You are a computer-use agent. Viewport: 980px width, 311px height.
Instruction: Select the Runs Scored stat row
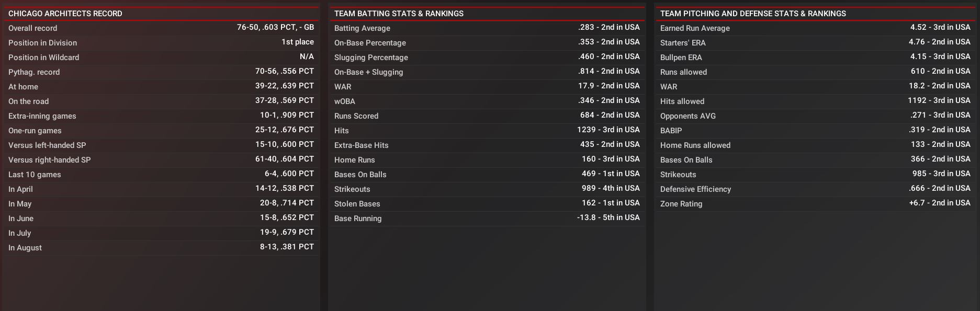click(x=487, y=116)
